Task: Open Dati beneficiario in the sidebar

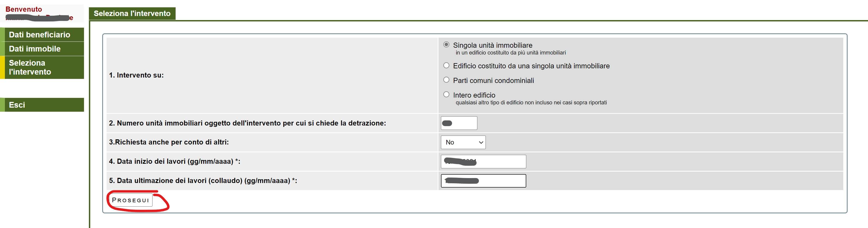Action: pyautogui.click(x=39, y=35)
